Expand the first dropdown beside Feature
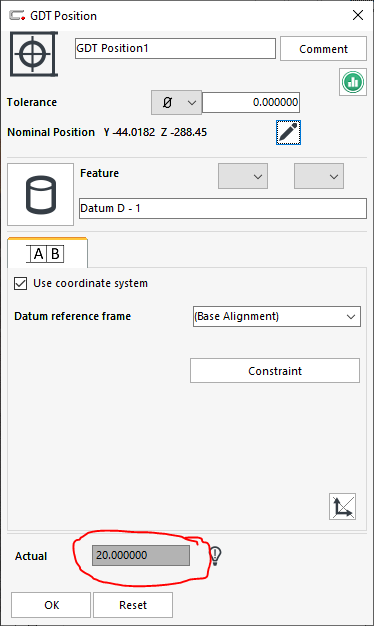This screenshot has width=374, height=626. pyautogui.click(x=243, y=176)
